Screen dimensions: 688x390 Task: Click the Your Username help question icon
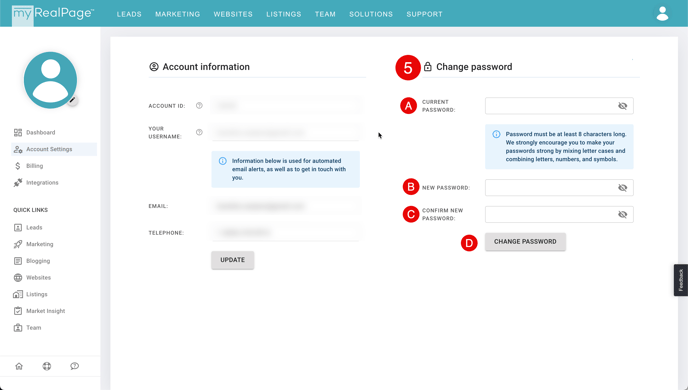pyautogui.click(x=199, y=132)
